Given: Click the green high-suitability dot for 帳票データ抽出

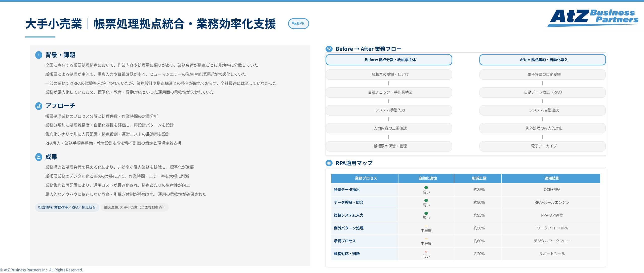Looking at the screenshot, I should point(426,187).
